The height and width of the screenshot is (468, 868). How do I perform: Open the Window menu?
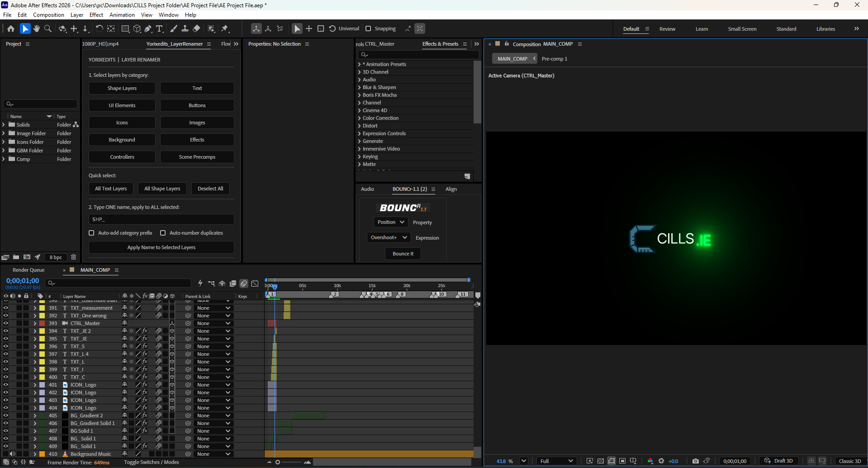169,15
